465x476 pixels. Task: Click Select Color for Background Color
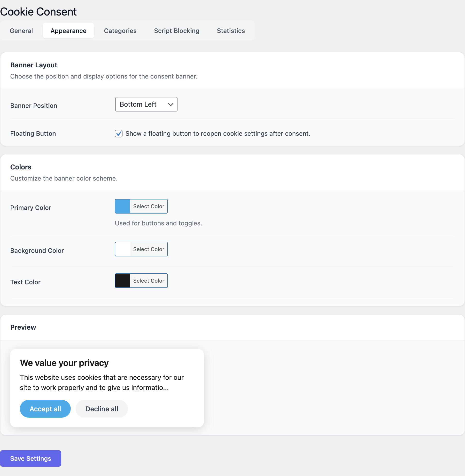(148, 249)
